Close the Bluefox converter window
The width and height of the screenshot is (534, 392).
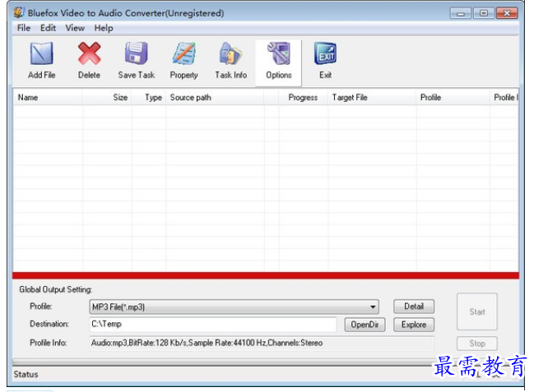(507, 13)
